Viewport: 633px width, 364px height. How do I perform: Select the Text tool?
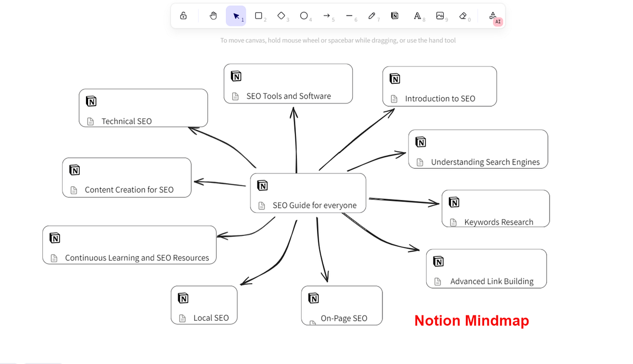(417, 16)
